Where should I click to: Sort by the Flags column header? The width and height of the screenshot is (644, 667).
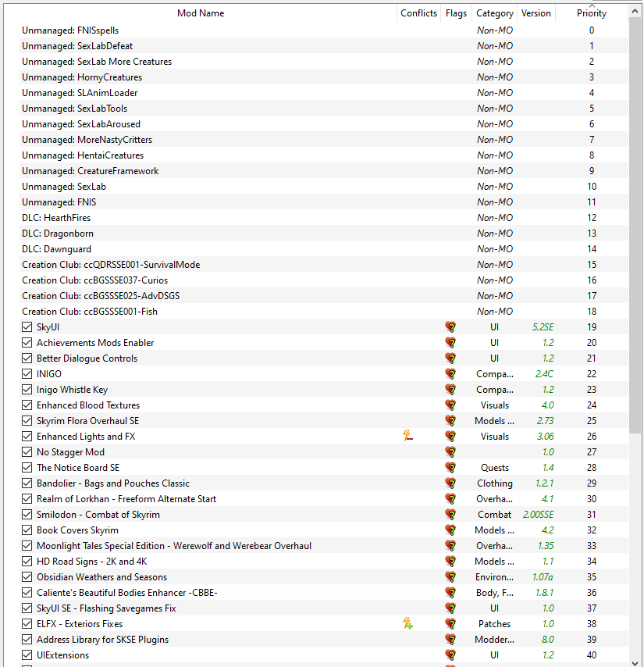point(456,13)
